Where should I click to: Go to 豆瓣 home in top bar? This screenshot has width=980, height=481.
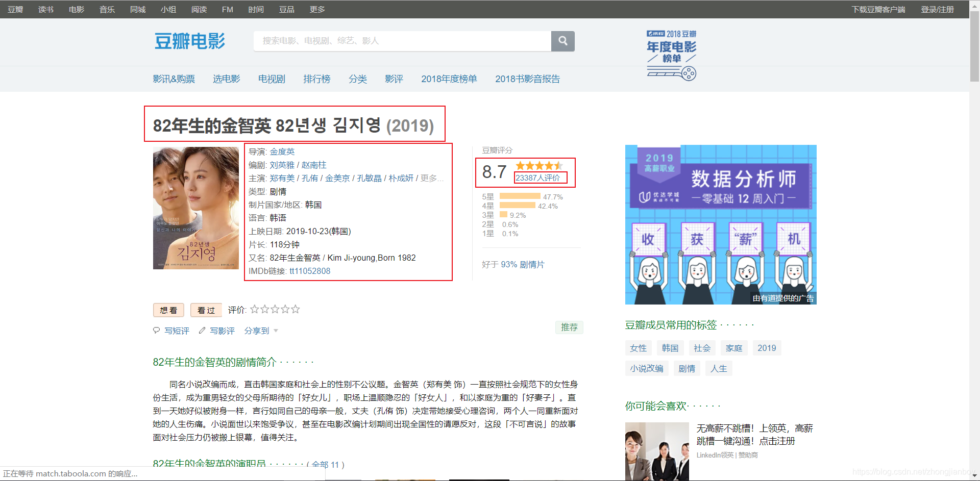15,9
